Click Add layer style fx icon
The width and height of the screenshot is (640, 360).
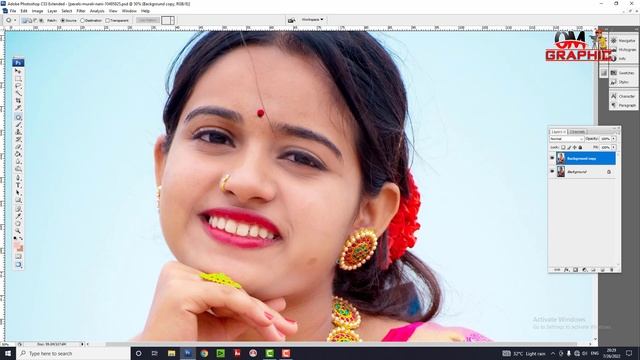click(x=566, y=270)
